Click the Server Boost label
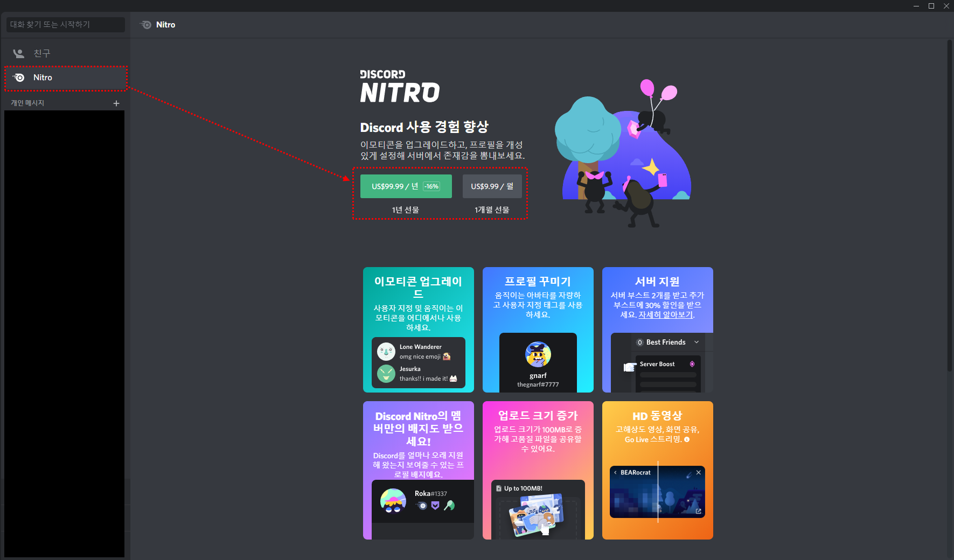954x560 pixels. [x=657, y=364]
